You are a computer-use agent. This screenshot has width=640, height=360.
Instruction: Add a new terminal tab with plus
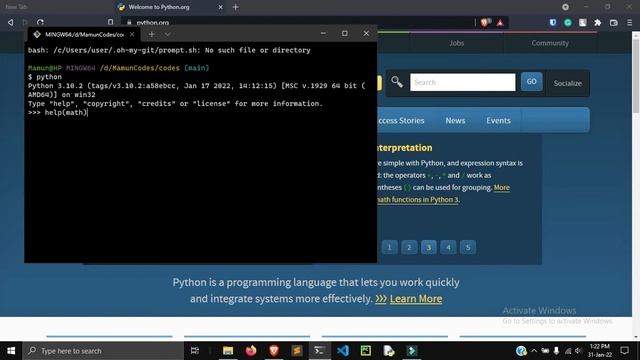pyautogui.click(x=151, y=34)
